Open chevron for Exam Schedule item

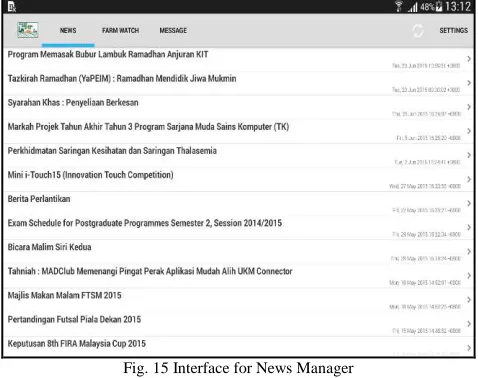point(469,227)
